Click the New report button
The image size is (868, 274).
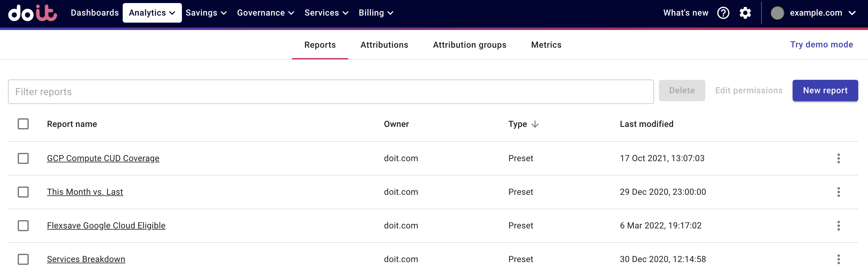pyautogui.click(x=825, y=91)
